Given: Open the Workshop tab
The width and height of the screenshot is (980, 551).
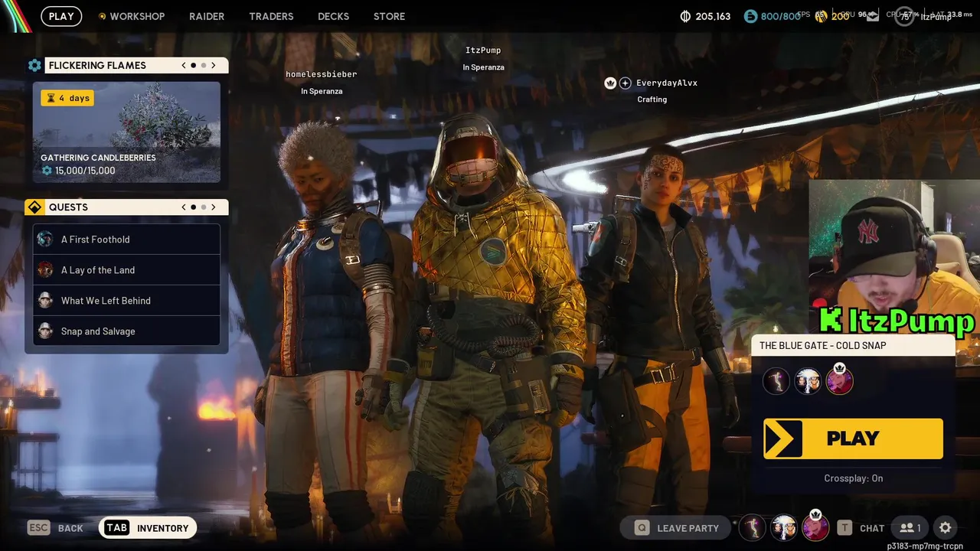Looking at the screenshot, I should coord(132,16).
